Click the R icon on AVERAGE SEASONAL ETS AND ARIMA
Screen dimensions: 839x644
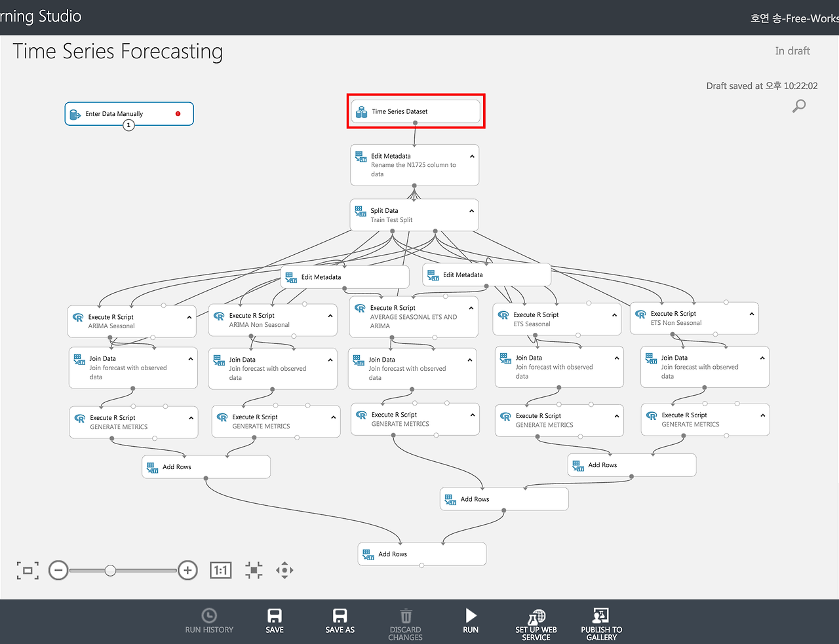[361, 308]
